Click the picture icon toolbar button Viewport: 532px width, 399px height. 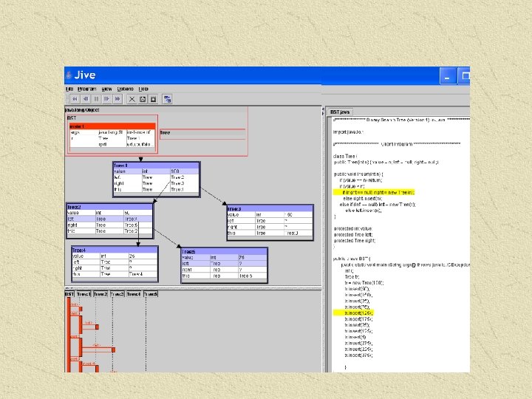click(x=143, y=99)
